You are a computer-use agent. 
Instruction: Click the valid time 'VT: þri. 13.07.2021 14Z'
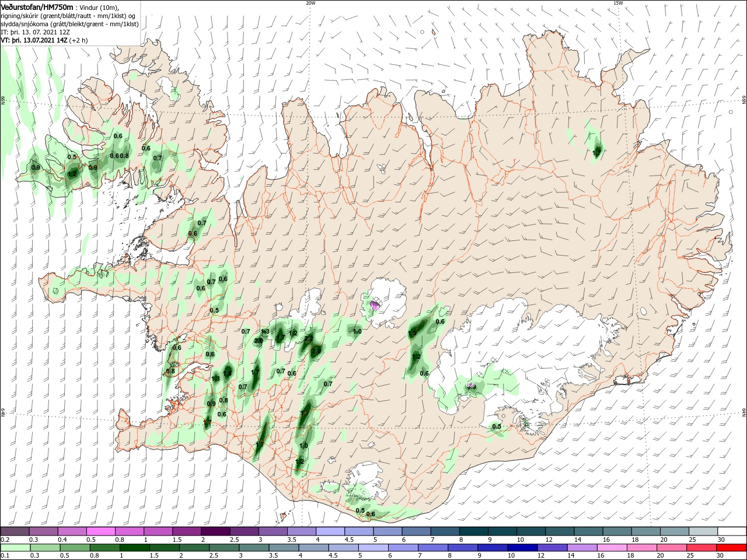34,40
